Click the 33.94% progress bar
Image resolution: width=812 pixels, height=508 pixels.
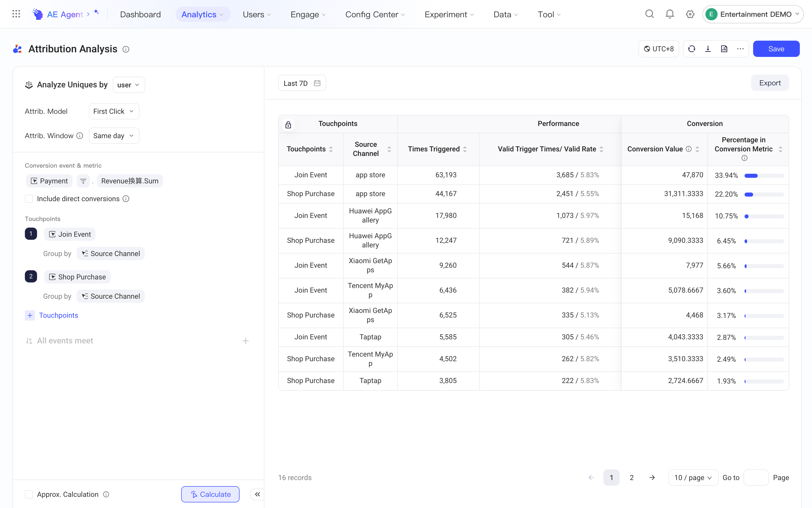(x=764, y=176)
